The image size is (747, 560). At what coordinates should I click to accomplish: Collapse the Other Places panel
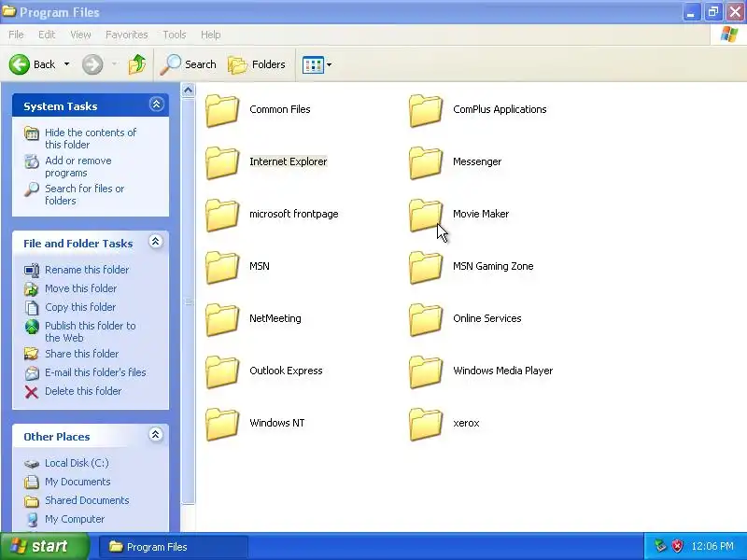[x=155, y=434]
